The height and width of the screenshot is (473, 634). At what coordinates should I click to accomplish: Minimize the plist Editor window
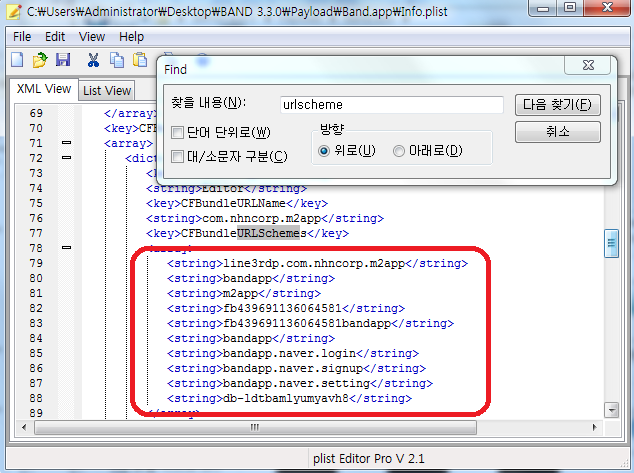[x=543, y=8]
